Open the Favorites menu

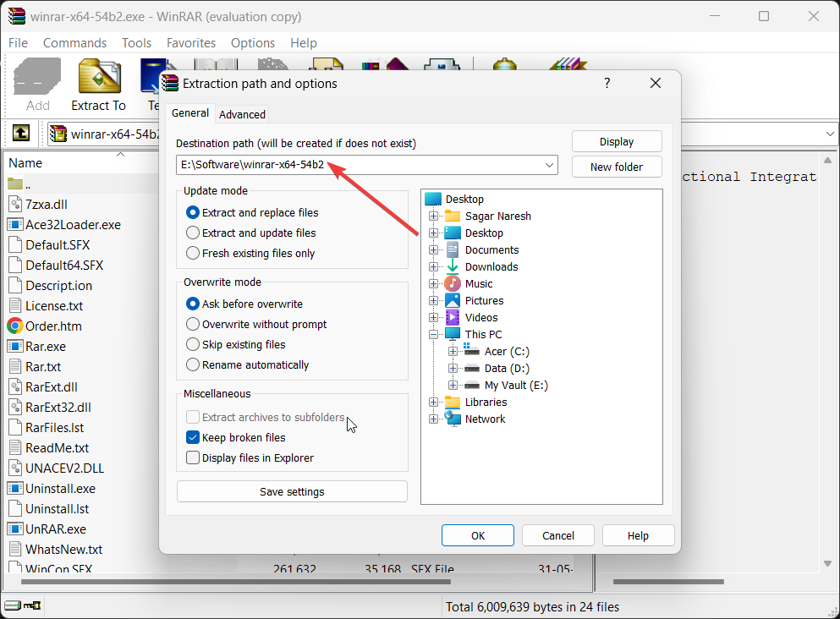click(190, 43)
